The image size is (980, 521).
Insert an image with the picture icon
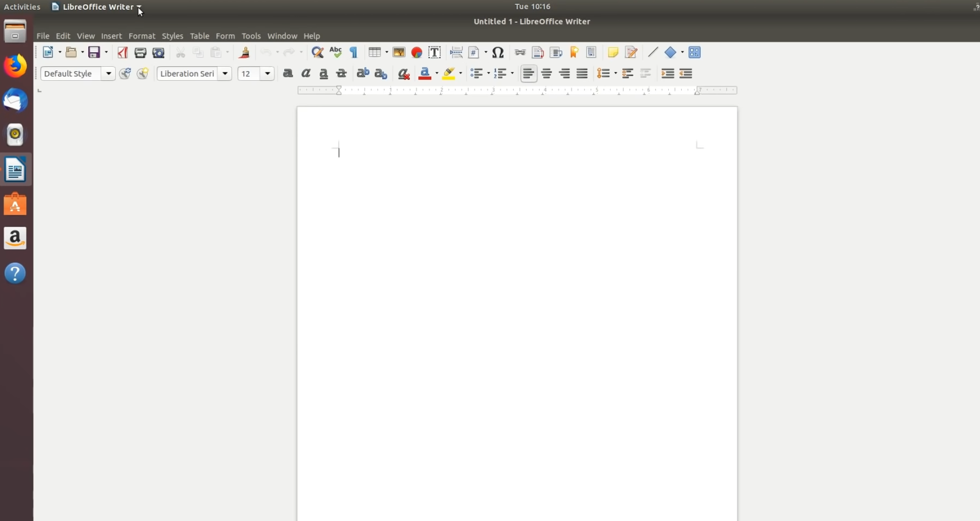(x=399, y=53)
